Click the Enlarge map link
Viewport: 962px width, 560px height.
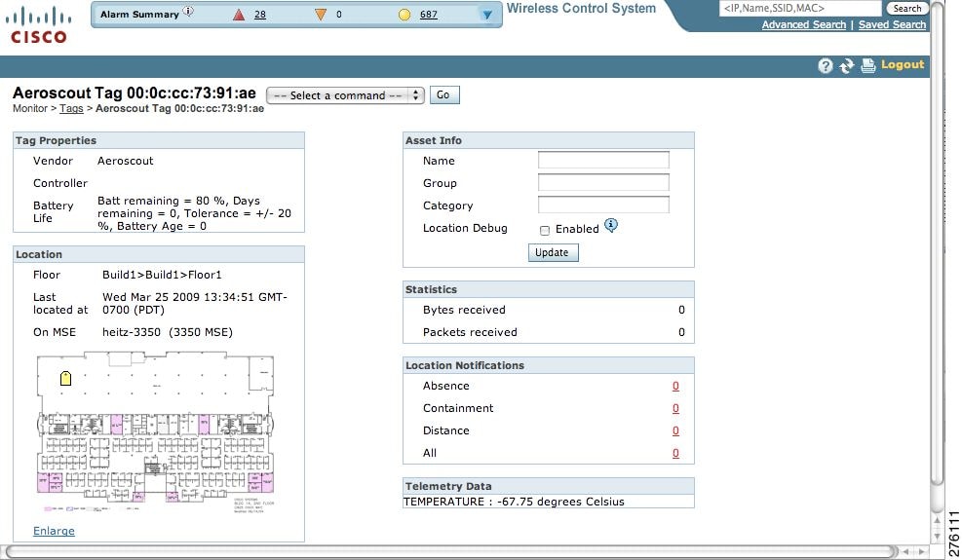pos(54,531)
